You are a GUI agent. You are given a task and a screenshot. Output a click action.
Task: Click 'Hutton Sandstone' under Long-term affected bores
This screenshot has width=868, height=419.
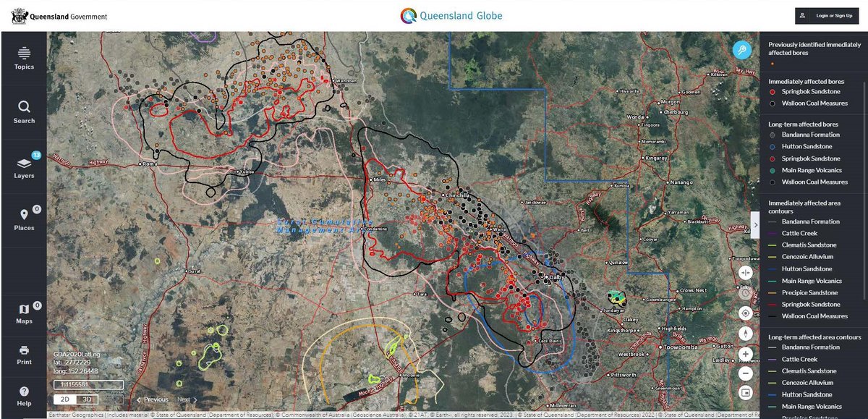[x=807, y=146]
